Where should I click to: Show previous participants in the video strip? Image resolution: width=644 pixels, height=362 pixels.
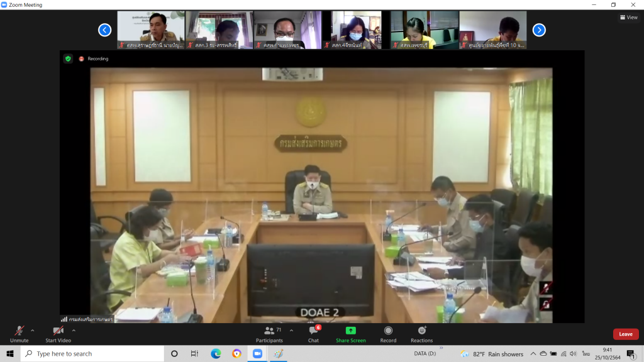(105, 30)
